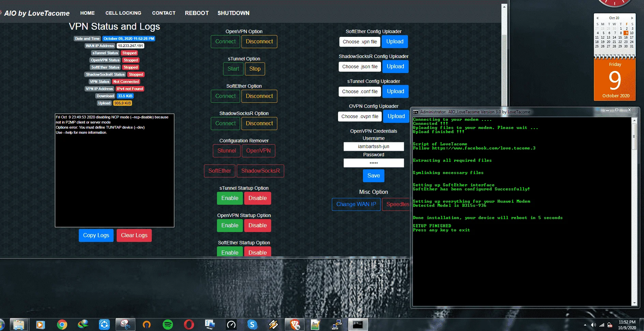Start sTunnel
The height and width of the screenshot is (331, 644).
[x=233, y=69]
